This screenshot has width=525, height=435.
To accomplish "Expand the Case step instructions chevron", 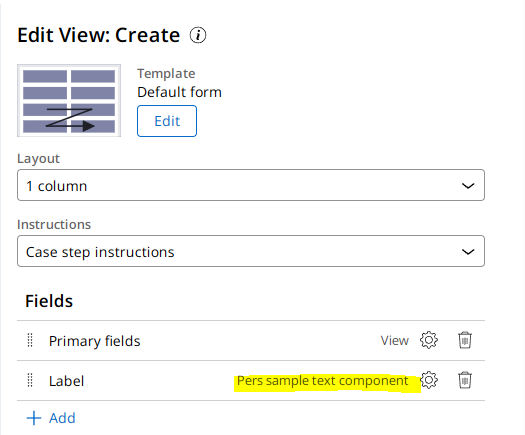I will click(468, 252).
